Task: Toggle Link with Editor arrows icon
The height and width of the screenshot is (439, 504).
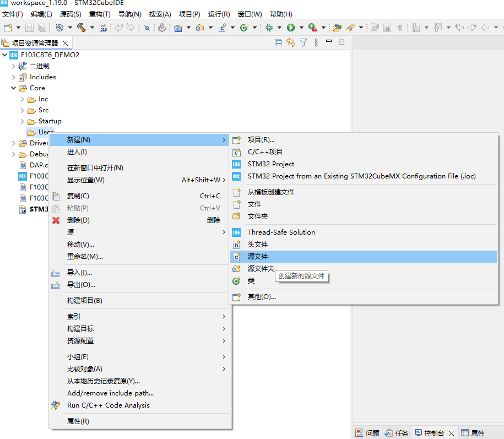Action: click(291, 43)
